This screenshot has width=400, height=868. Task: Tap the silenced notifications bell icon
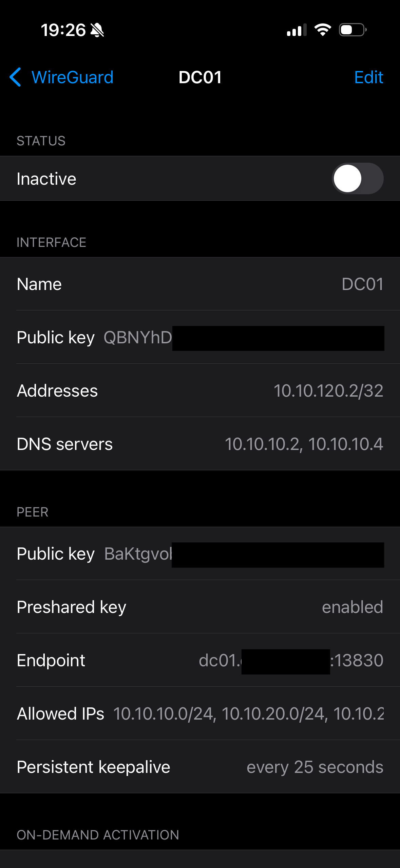(x=97, y=30)
